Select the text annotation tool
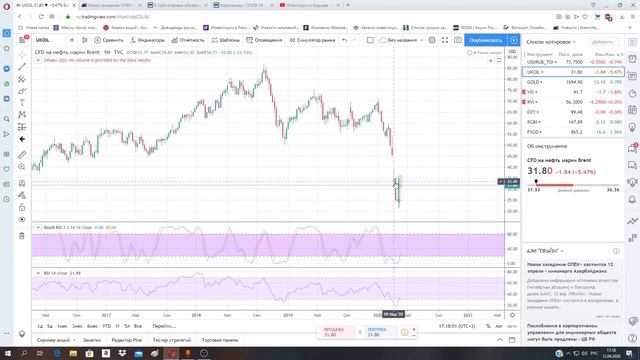Image resolution: width=640 pixels, height=360 pixels. [x=22, y=103]
